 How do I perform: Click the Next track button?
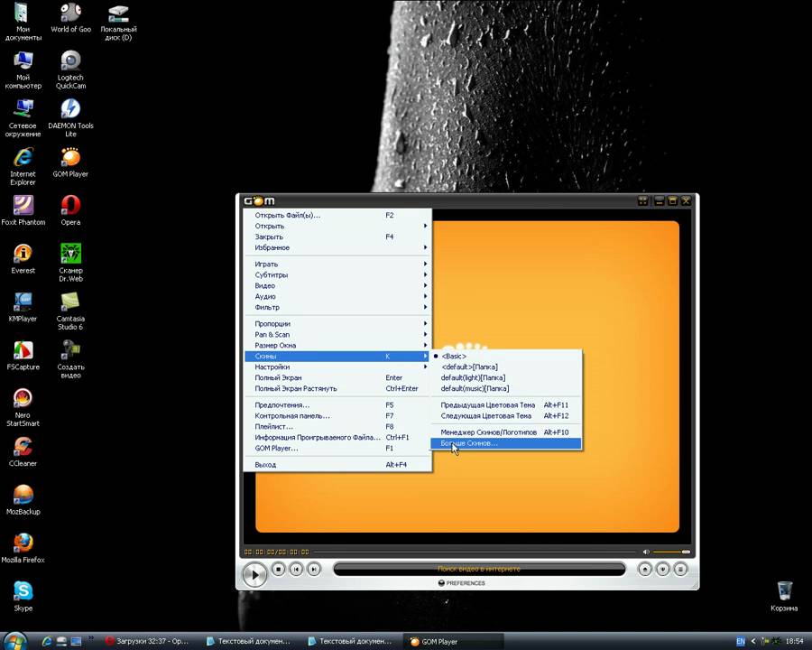[314, 569]
